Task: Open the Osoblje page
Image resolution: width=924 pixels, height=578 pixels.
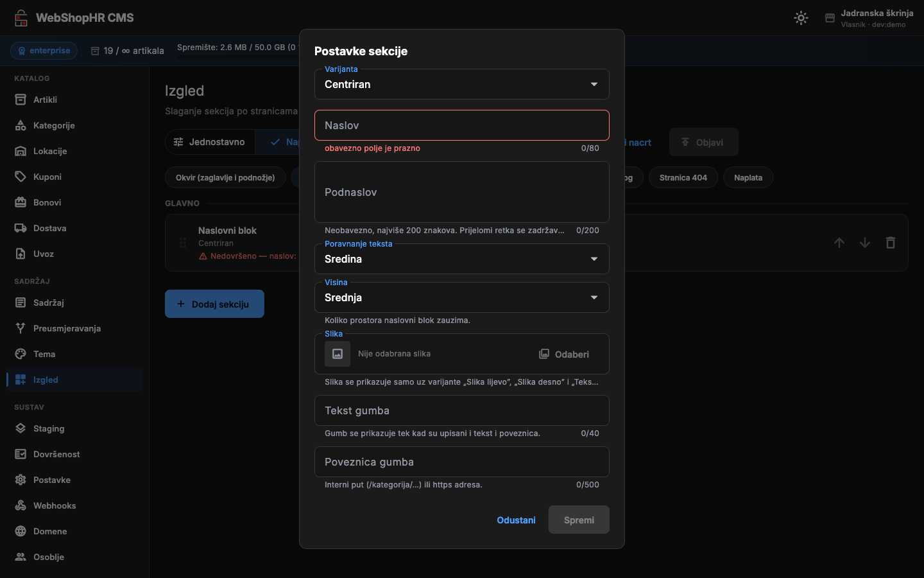Action: click(74, 557)
